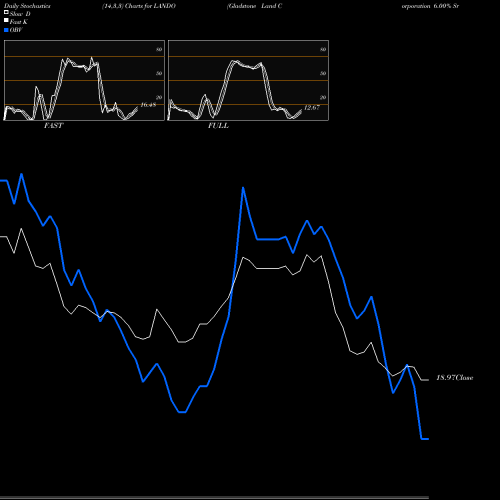This screenshot has width=500, height=500.
Task: Click the 16.48 value in the FAST chart
Action: pyautogui.click(x=148, y=105)
